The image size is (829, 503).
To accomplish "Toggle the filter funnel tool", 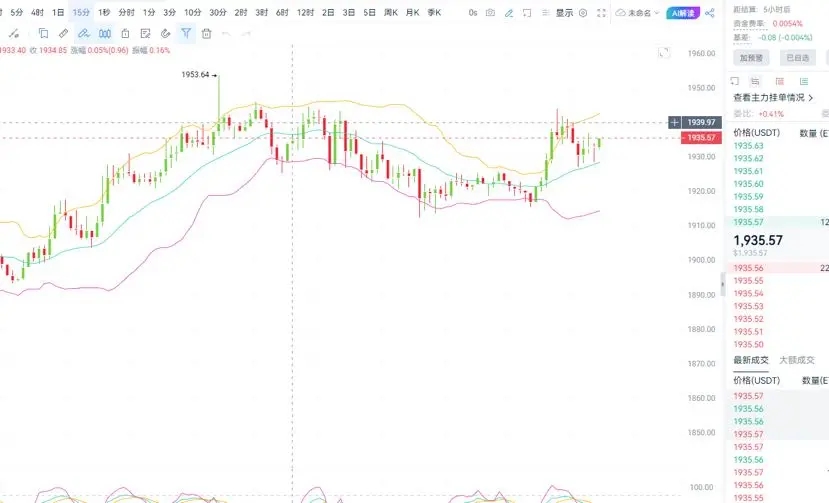I will tap(186, 34).
